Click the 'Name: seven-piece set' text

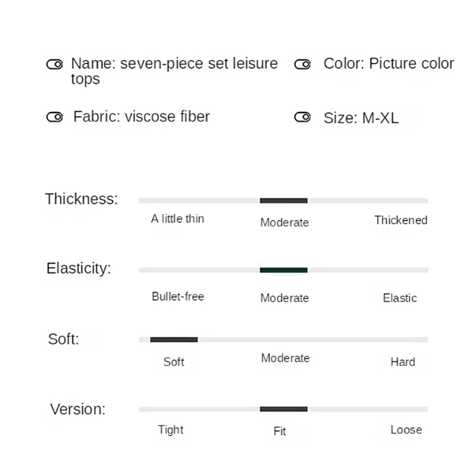tap(174, 64)
